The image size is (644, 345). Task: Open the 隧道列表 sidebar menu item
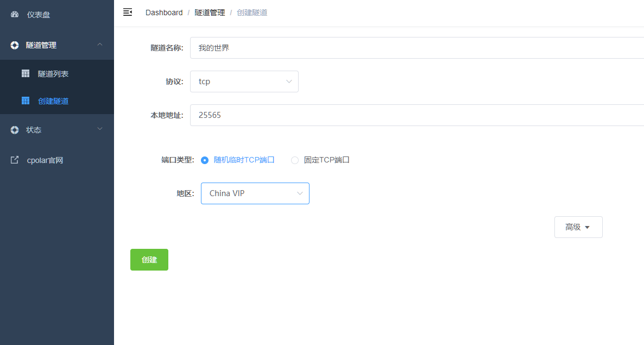tap(54, 73)
